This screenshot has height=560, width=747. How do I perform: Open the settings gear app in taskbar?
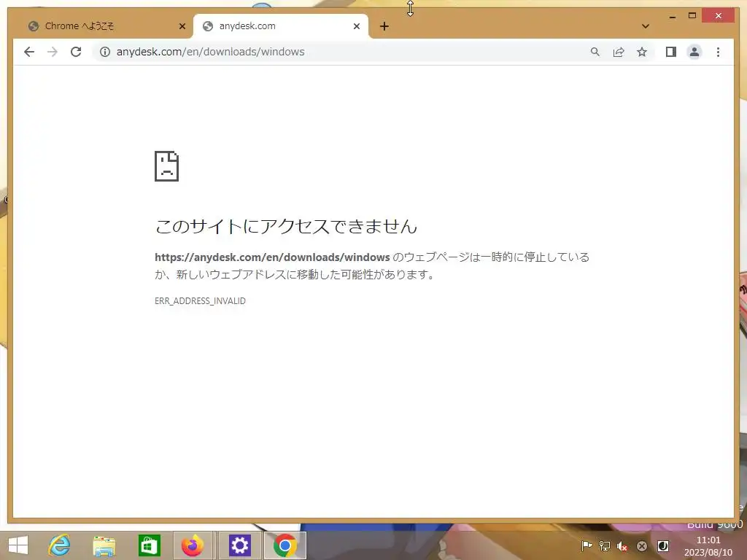click(x=239, y=545)
